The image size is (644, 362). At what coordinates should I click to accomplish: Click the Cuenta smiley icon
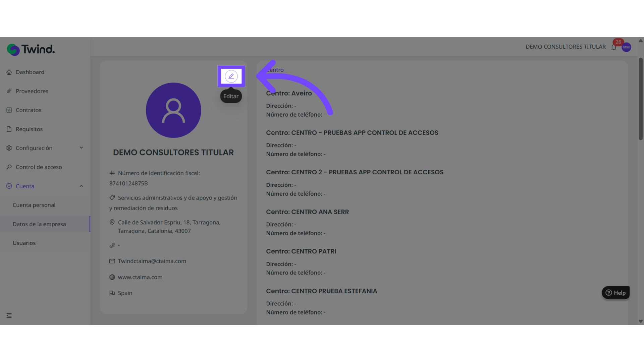9,186
